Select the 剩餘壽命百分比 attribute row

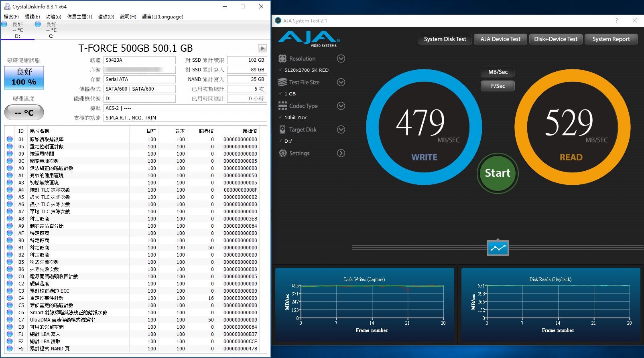click(136, 226)
